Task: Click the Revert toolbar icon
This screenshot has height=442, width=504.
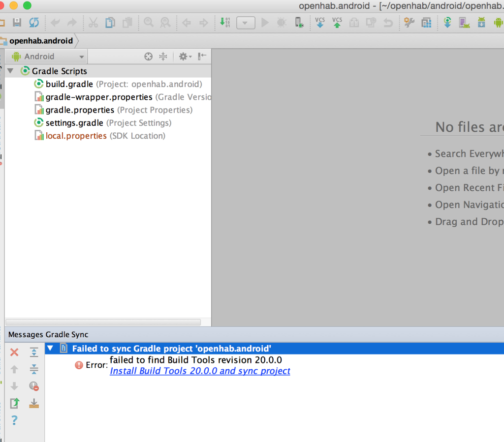Action: coord(388,23)
